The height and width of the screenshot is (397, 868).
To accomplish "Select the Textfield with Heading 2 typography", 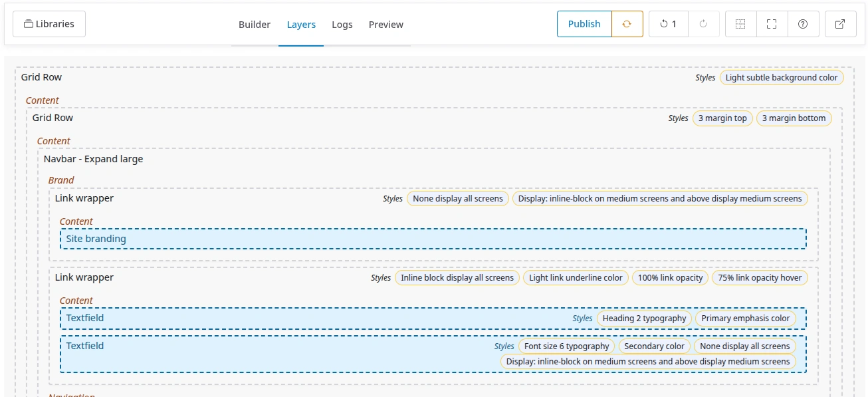I will (85, 318).
